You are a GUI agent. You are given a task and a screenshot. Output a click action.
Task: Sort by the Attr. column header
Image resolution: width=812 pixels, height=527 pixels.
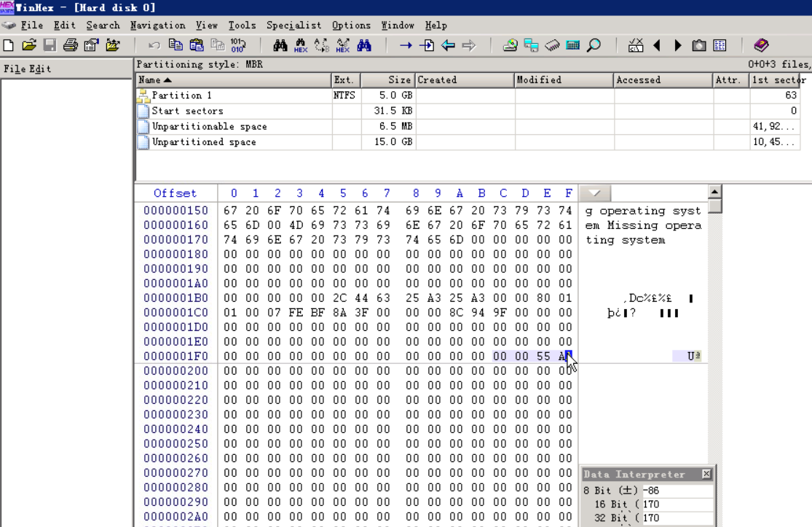pyautogui.click(x=731, y=79)
